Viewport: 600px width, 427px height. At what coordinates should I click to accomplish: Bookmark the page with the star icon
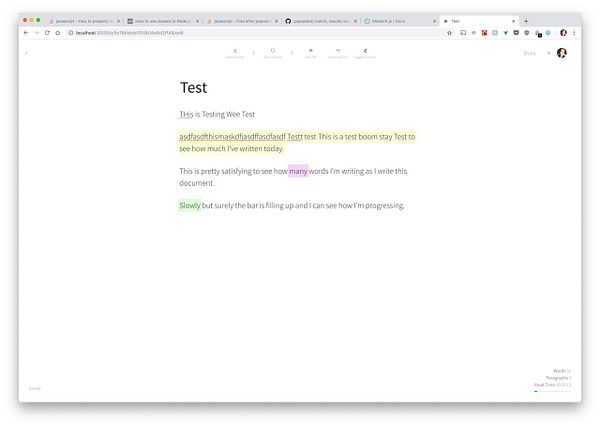tap(449, 33)
